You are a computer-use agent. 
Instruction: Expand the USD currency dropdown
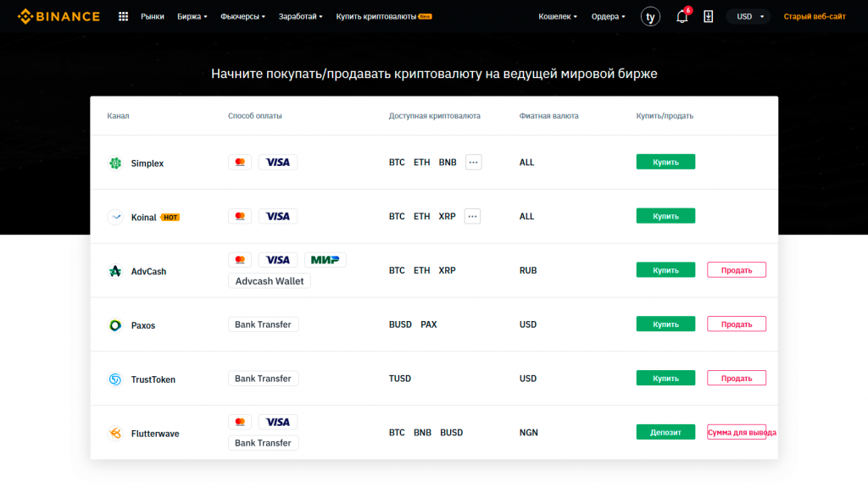748,16
